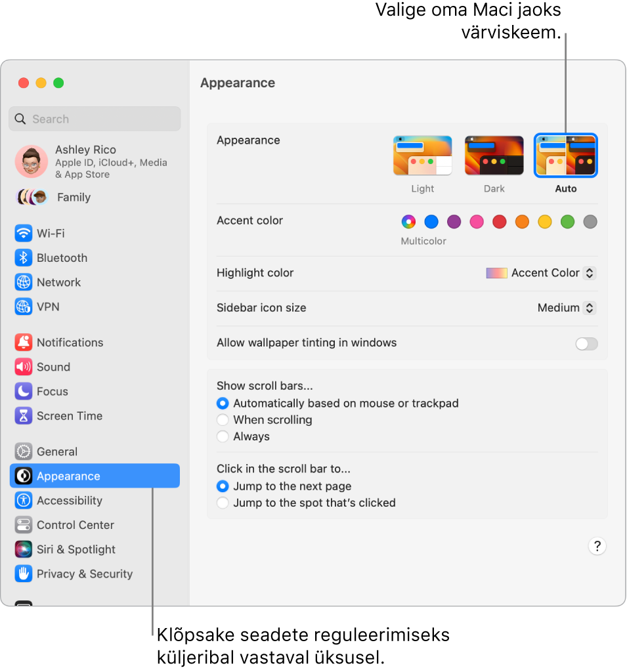Enable wallpaper tinting in windows
This screenshot has width=627, height=672.
click(x=586, y=343)
